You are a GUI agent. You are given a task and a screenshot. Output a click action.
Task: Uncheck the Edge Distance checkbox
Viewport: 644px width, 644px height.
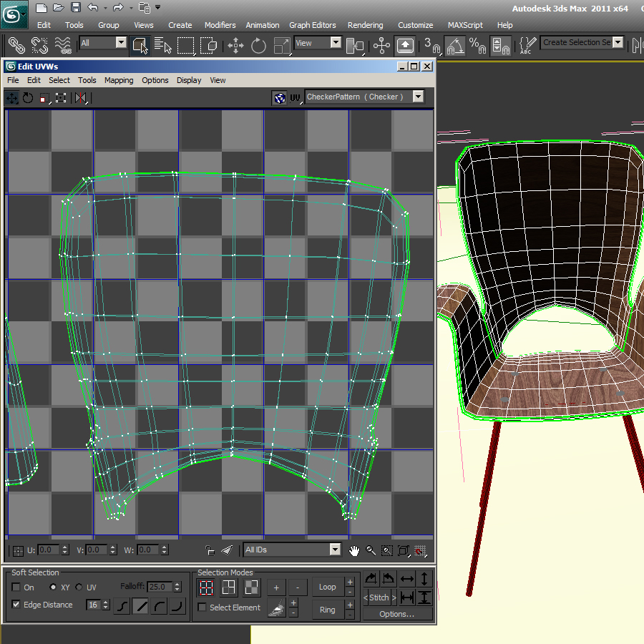(16, 605)
